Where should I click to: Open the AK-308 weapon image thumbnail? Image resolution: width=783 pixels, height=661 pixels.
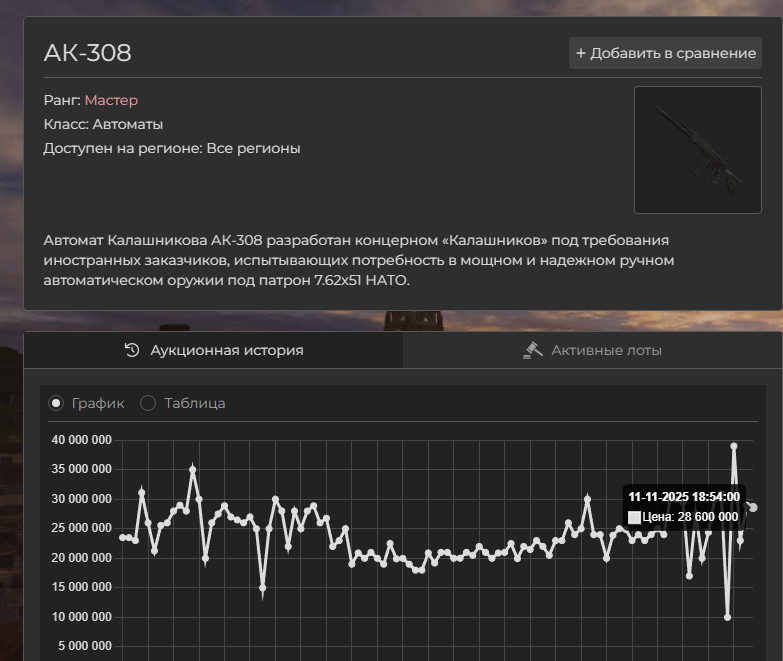click(x=697, y=149)
